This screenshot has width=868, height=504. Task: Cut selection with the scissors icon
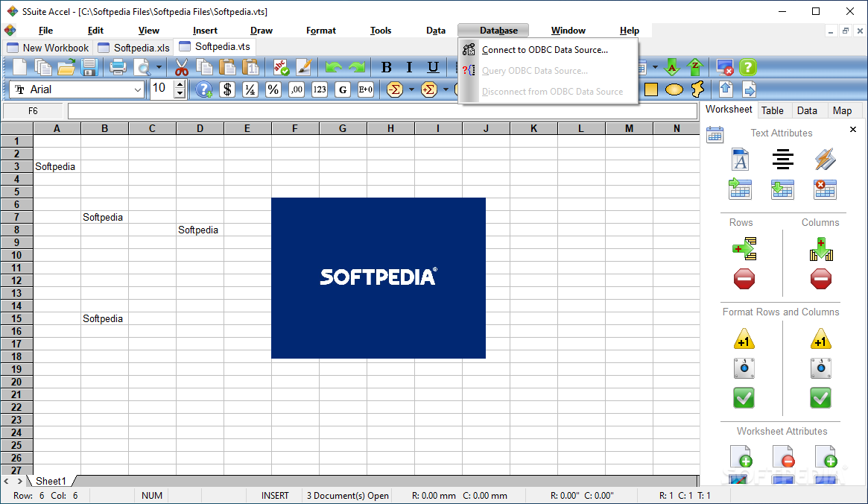(x=181, y=68)
